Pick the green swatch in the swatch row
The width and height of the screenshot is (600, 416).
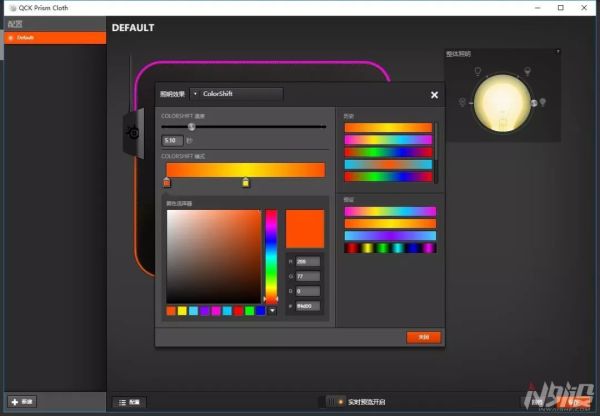(x=249, y=311)
